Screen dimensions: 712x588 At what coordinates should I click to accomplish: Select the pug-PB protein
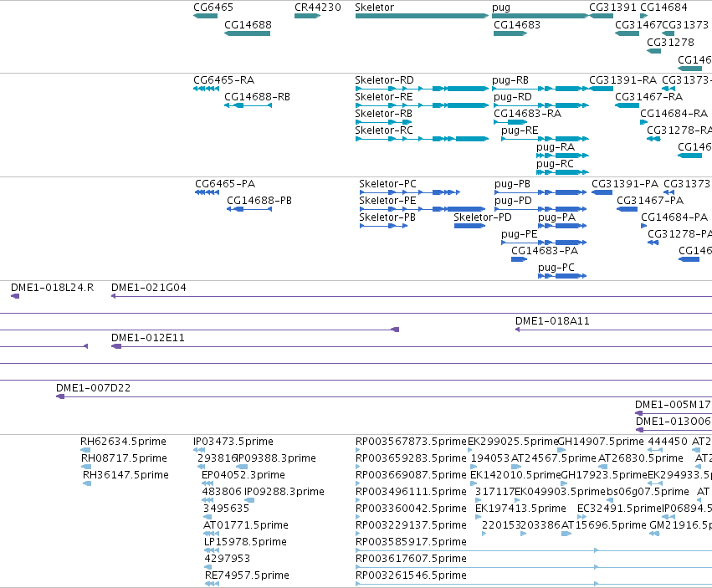540,192
